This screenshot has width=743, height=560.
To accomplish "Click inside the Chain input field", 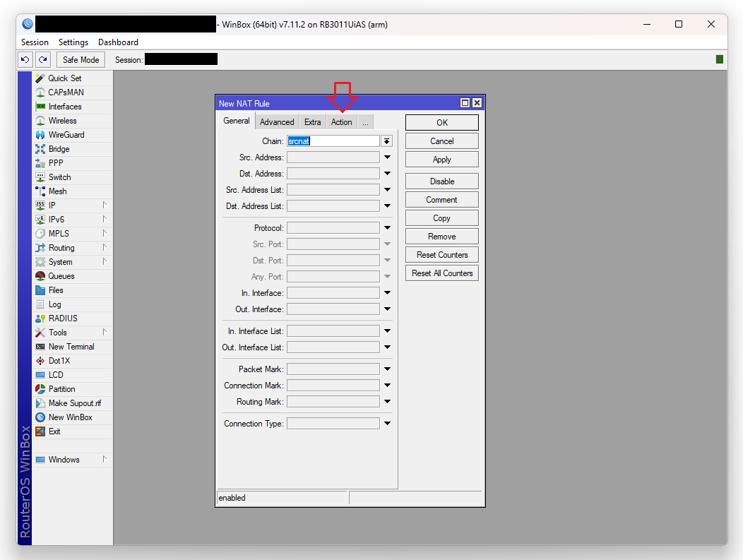I will point(333,141).
